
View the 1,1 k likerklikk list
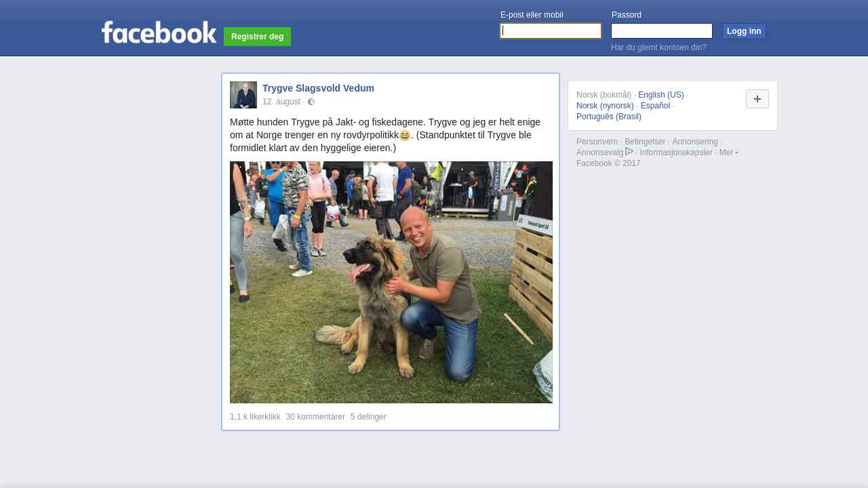[255, 417]
